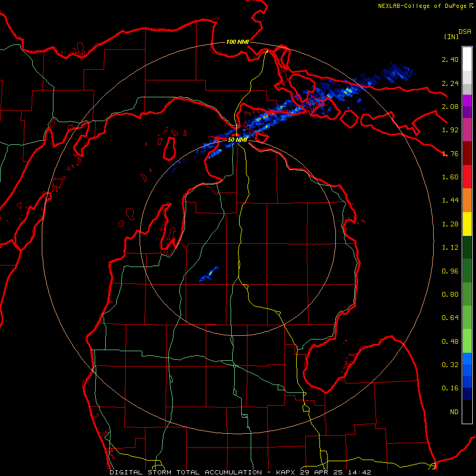The height and width of the screenshot is (476, 476).
Task: Pick the dark red swatch beside 1.76
Action: 467,153
